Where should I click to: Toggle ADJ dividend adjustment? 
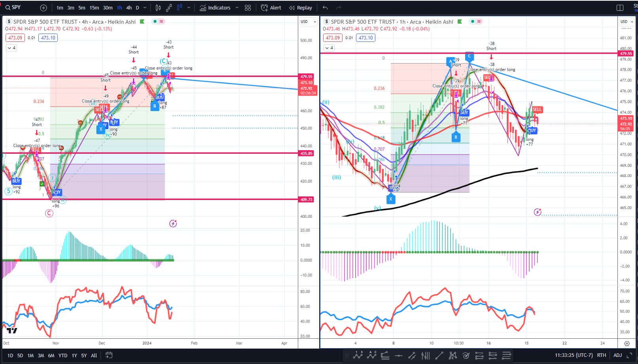[x=617, y=355]
